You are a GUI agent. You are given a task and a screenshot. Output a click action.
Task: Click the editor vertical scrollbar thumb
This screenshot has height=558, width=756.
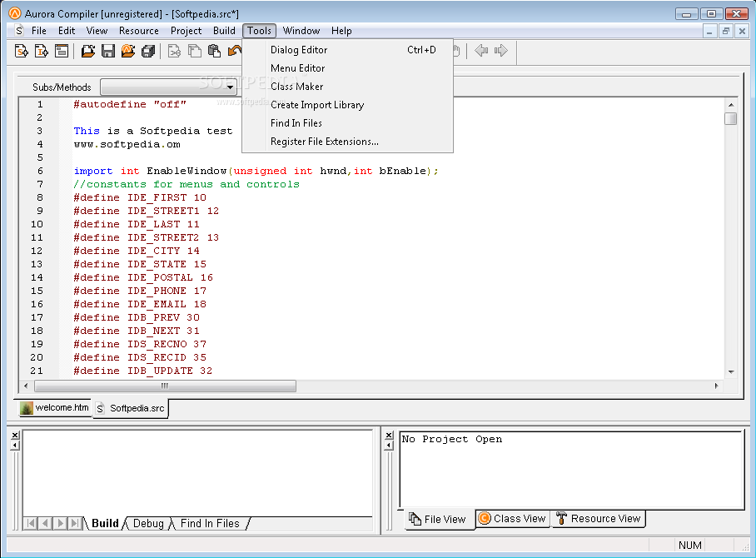pyautogui.click(x=731, y=118)
